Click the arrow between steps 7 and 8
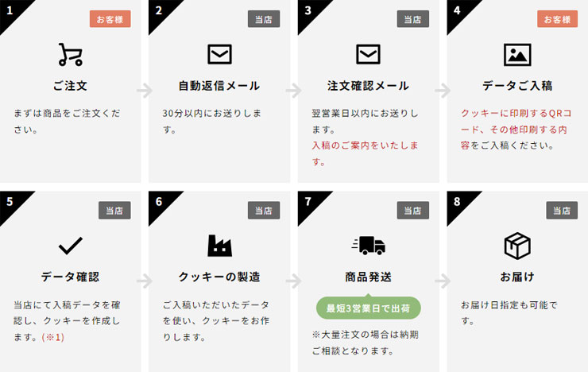Viewport: 588px width, 372px height. [x=443, y=281]
